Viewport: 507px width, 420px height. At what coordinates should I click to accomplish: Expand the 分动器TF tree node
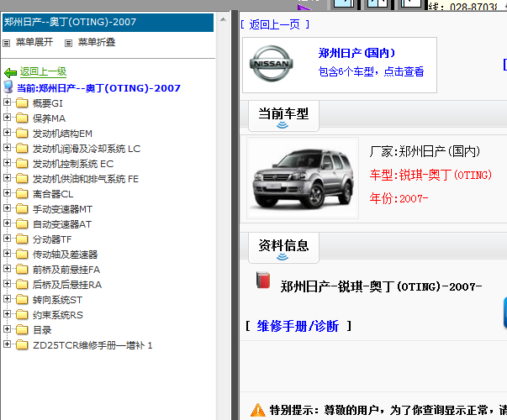click(7, 239)
